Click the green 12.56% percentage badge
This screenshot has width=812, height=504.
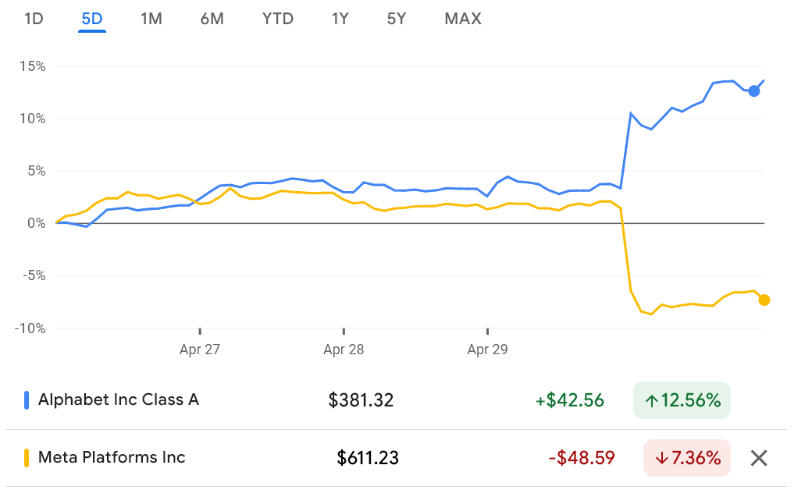682,400
